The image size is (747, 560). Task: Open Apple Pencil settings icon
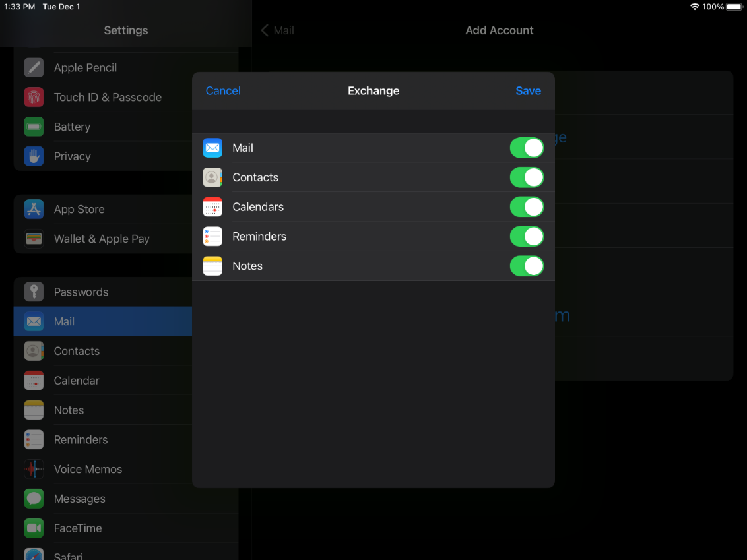click(x=34, y=68)
